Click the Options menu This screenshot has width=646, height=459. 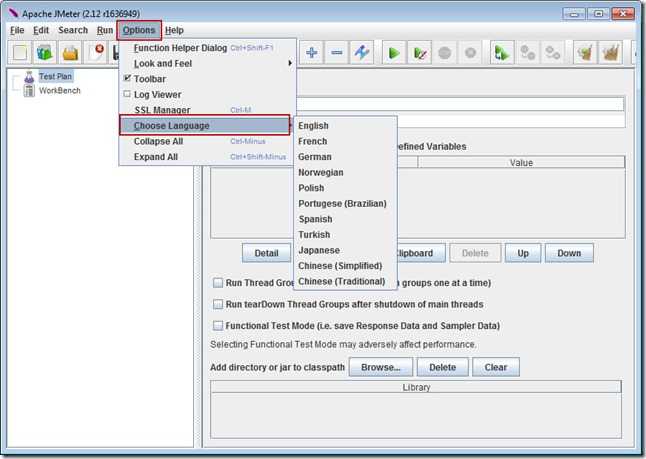139,30
